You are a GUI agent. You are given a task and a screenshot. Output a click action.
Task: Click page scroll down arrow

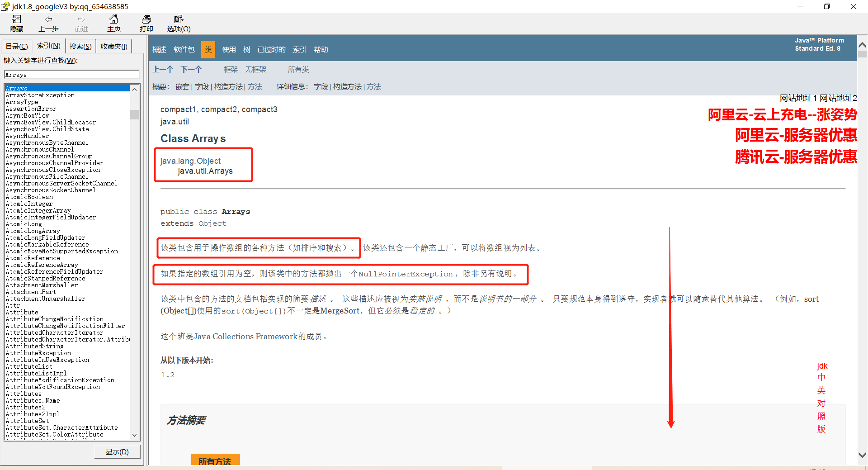point(862,455)
